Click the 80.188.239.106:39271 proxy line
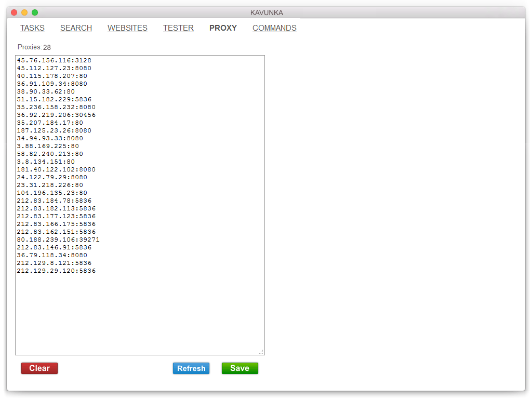This screenshot has width=532, height=399. pyautogui.click(x=58, y=240)
